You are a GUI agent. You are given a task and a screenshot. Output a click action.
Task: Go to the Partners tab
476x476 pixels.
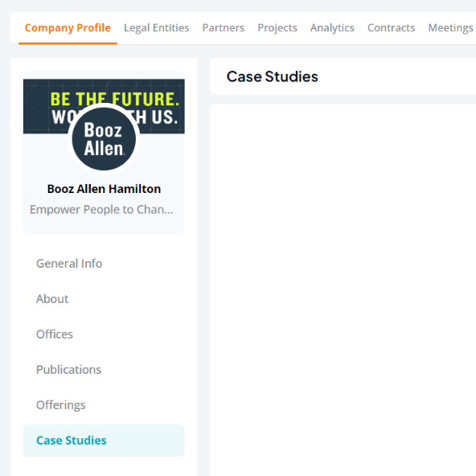[x=224, y=28]
